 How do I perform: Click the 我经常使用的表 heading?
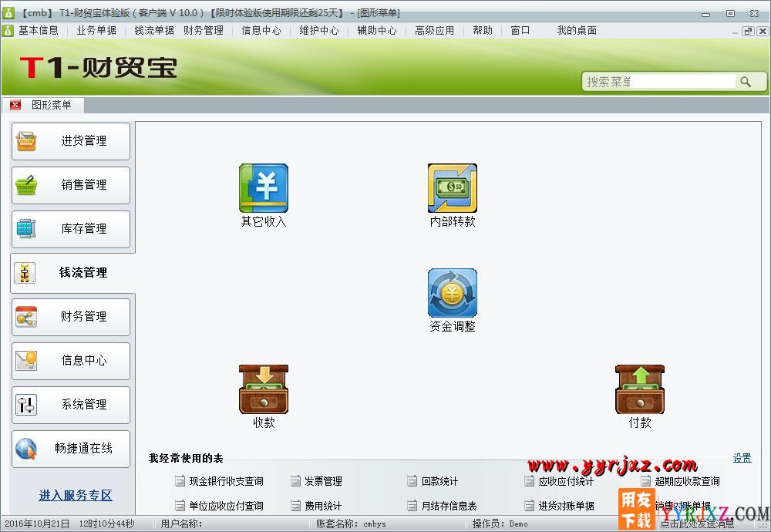pyautogui.click(x=186, y=458)
